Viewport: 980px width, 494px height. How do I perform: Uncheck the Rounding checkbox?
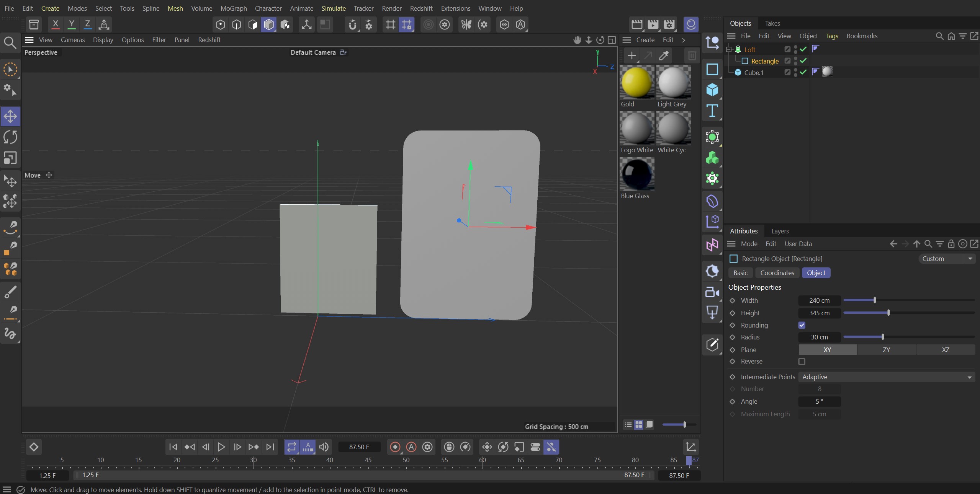click(802, 325)
